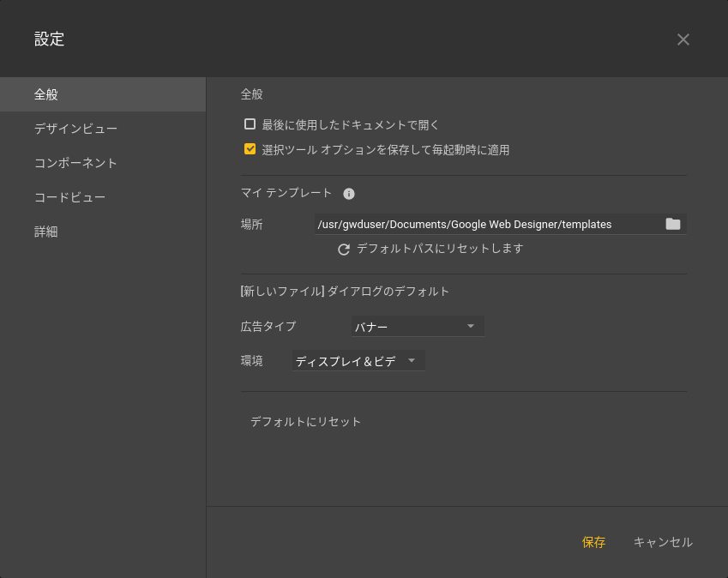
Task: Click the 保存 button
Action: [594, 542]
